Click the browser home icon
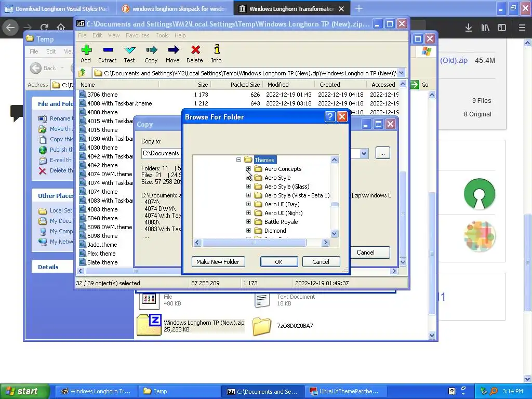 click(61, 28)
